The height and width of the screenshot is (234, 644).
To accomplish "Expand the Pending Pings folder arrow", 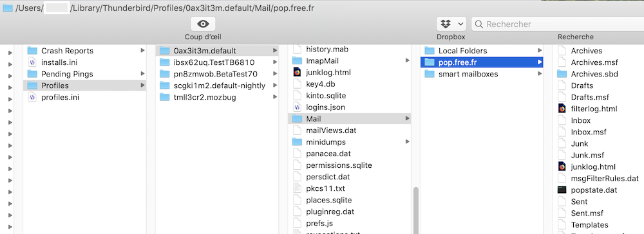I will click(x=142, y=74).
